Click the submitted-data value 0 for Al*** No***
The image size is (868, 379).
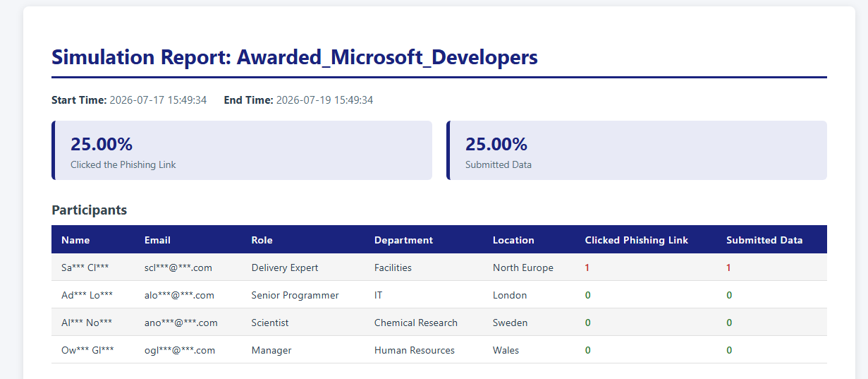729,323
